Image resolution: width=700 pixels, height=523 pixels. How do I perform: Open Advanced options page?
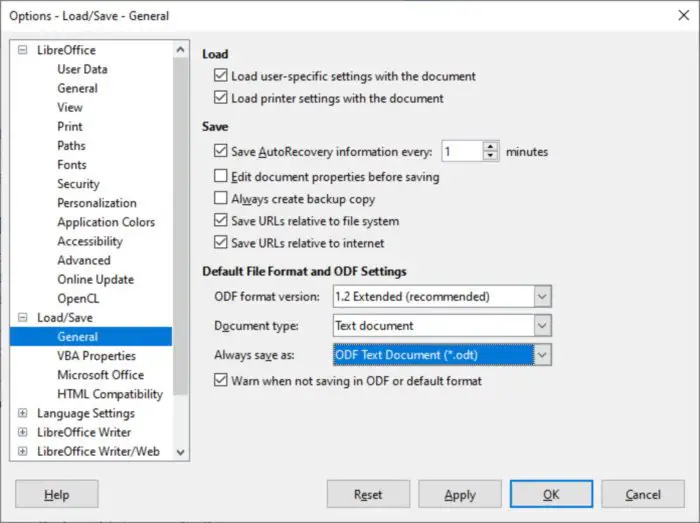coord(83,261)
